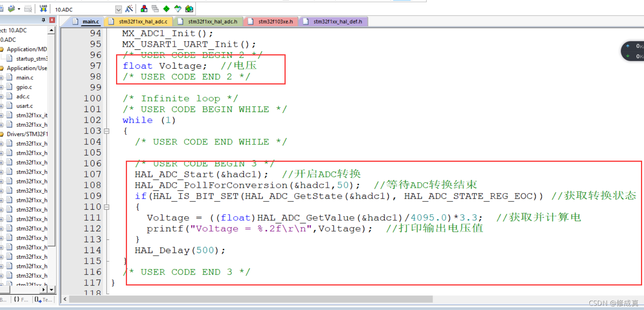Open the 10.ADC target selection dropdown arrow

tap(118, 9)
